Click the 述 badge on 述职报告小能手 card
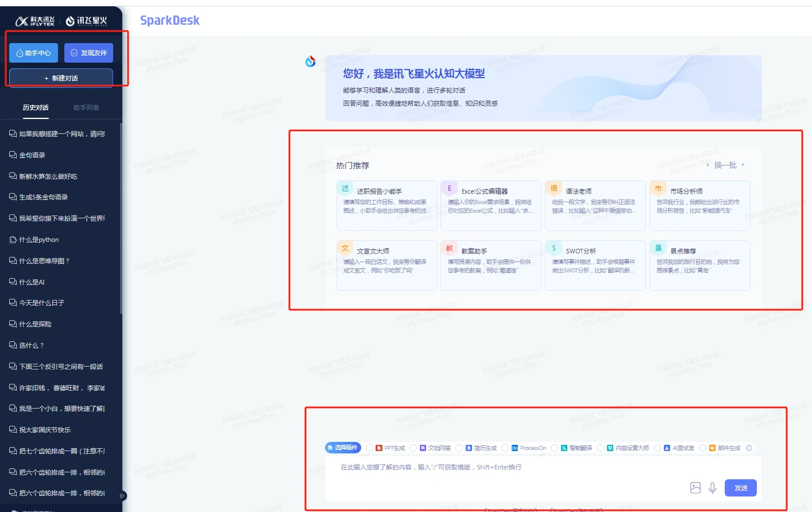Image resolution: width=812 pixels, height=512 pixels. [x=345, y=188]
